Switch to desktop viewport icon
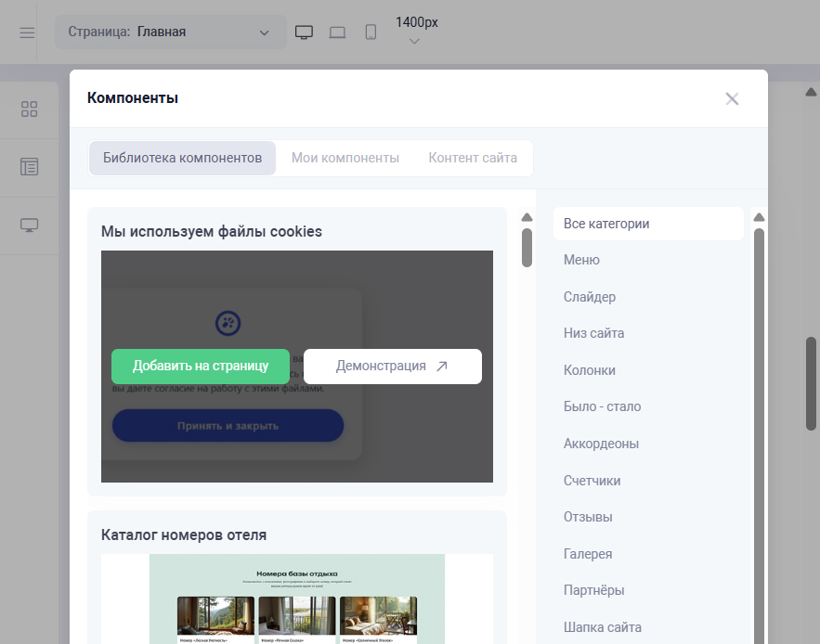This screenshot has width=820, height=644. coord(304,32)
